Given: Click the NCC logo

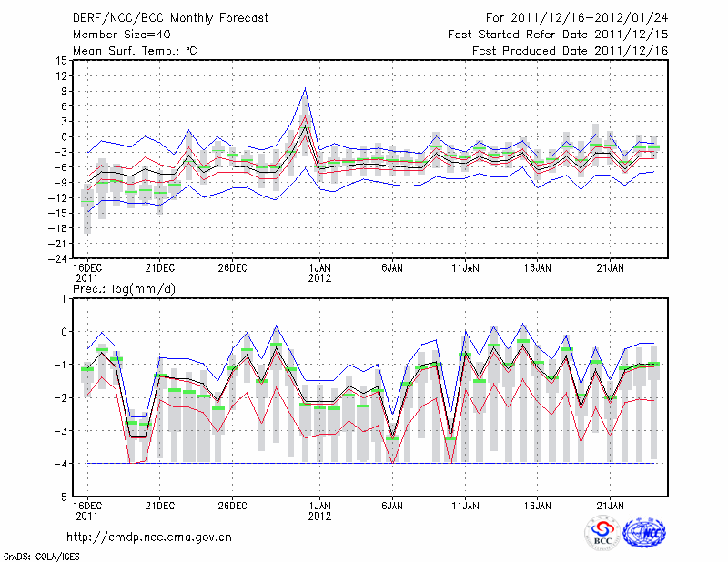Looking at the screenshot, I should (644, 533).
